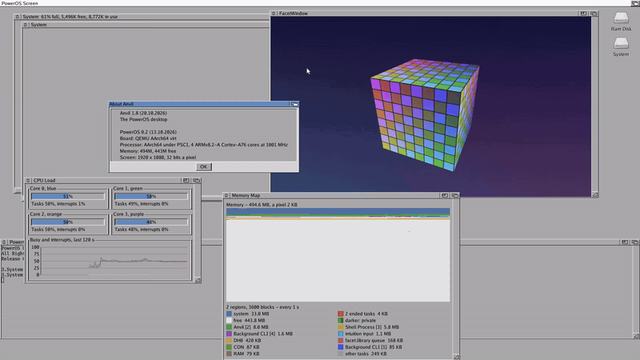Close the Memory Map window
Image resolution: width=640 pixels, height=360 pixels.
click(x=227, y=196)
